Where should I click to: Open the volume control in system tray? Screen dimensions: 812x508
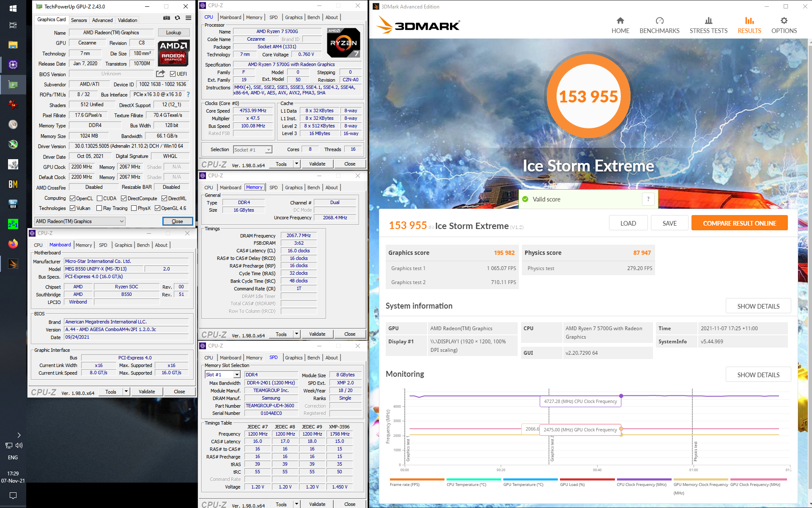(19, 445)
